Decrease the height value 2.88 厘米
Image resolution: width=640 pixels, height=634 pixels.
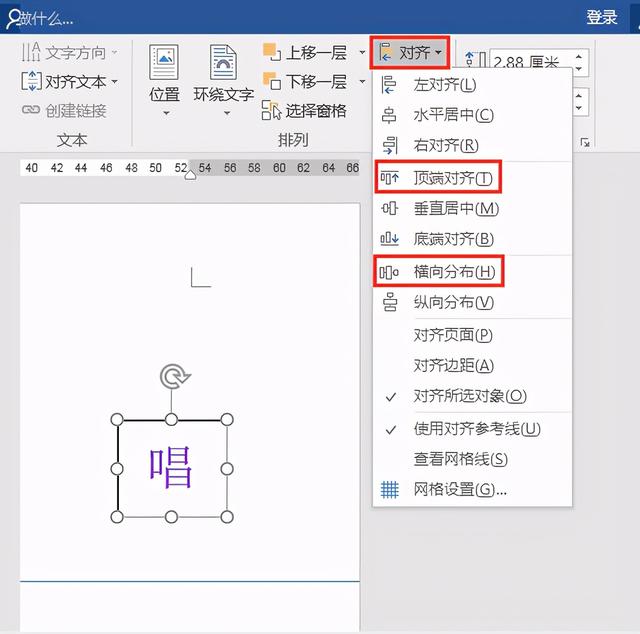click(579, 68)
